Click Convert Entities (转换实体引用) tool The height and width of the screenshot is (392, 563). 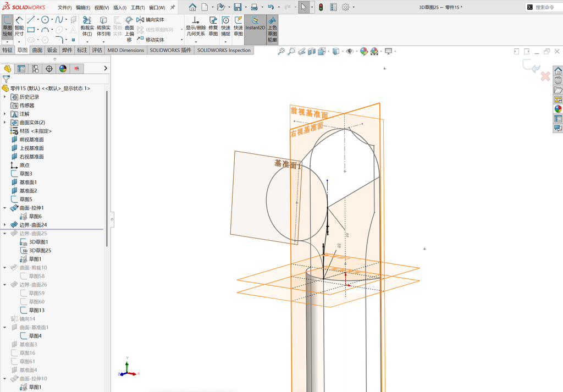103,26
